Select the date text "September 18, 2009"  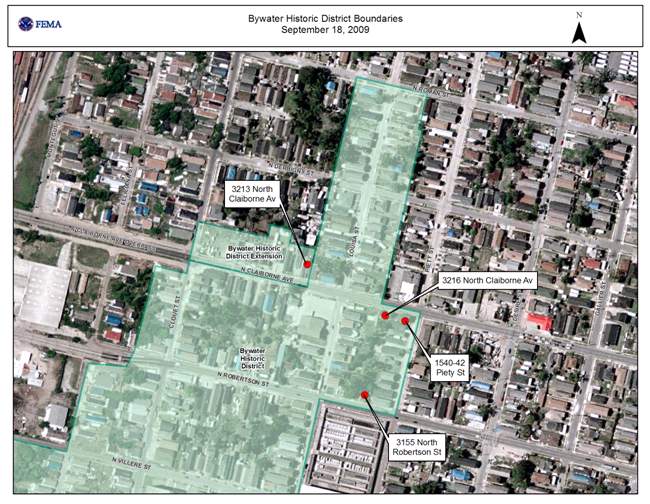coord(325,30)
